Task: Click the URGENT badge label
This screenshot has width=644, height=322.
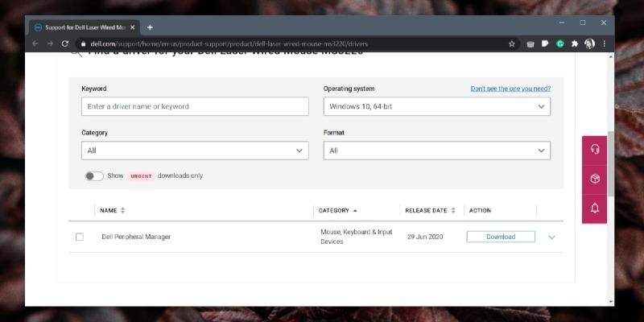Action: (x=141, y=176)
